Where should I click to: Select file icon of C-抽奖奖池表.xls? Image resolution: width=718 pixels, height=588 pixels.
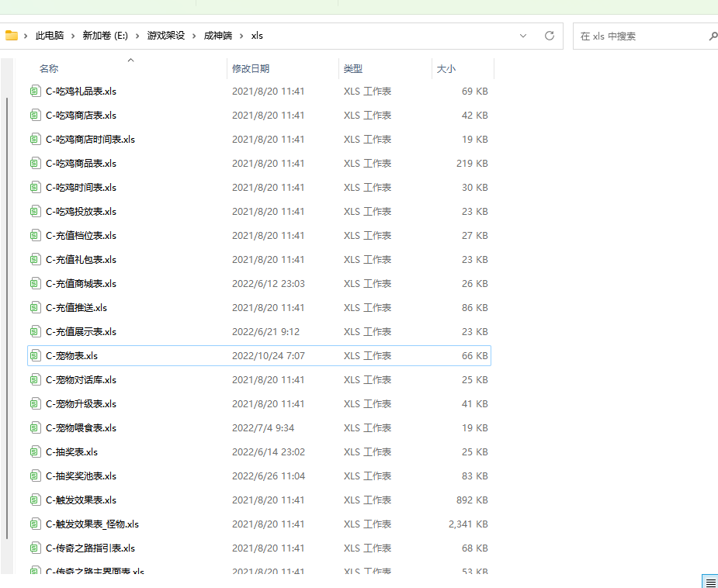point(35,476)
